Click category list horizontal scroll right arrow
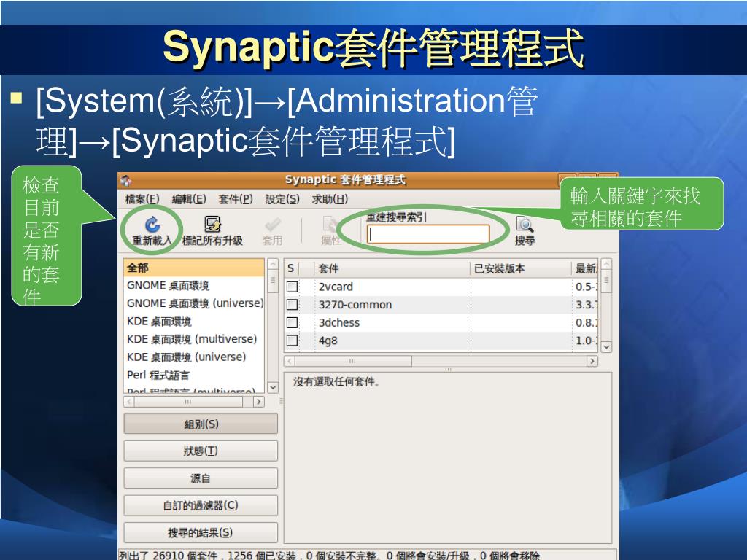747x560 pixels. (x=258, y=402)
